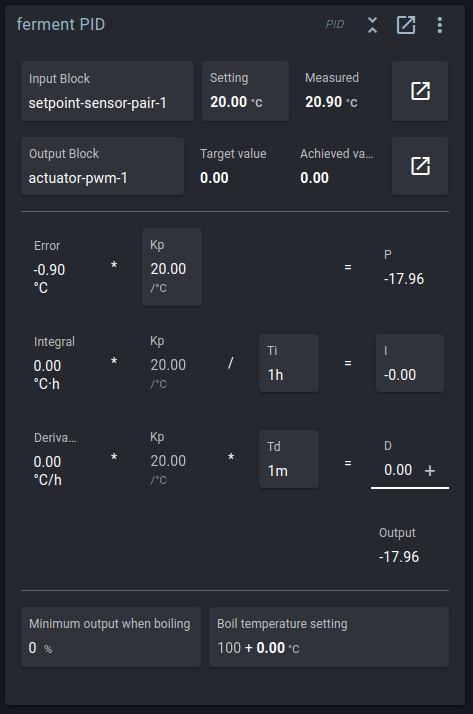Click the italic PID type label
The height and width of the screenshot is (714, 473).
coord(335,25)
